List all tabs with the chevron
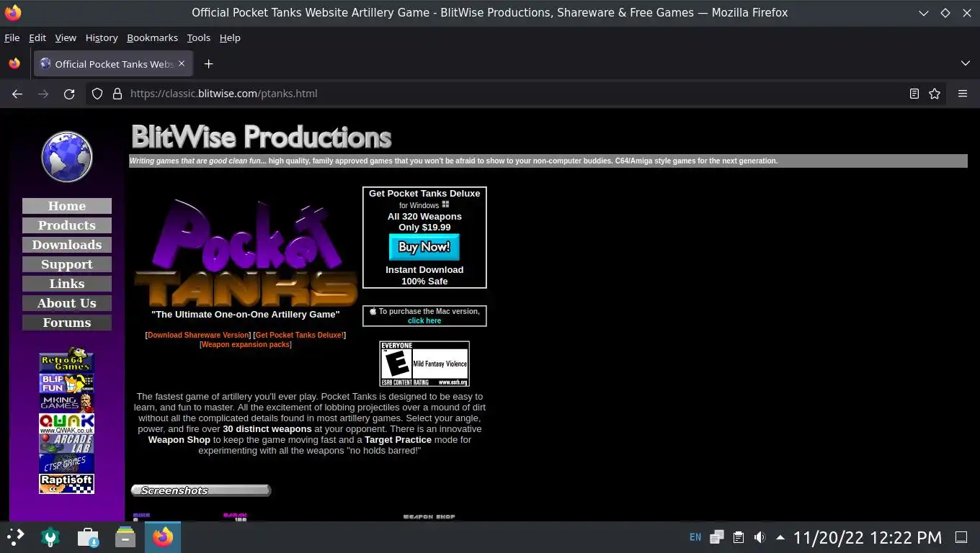Screen dimensions: 980x553 [966, 63]
